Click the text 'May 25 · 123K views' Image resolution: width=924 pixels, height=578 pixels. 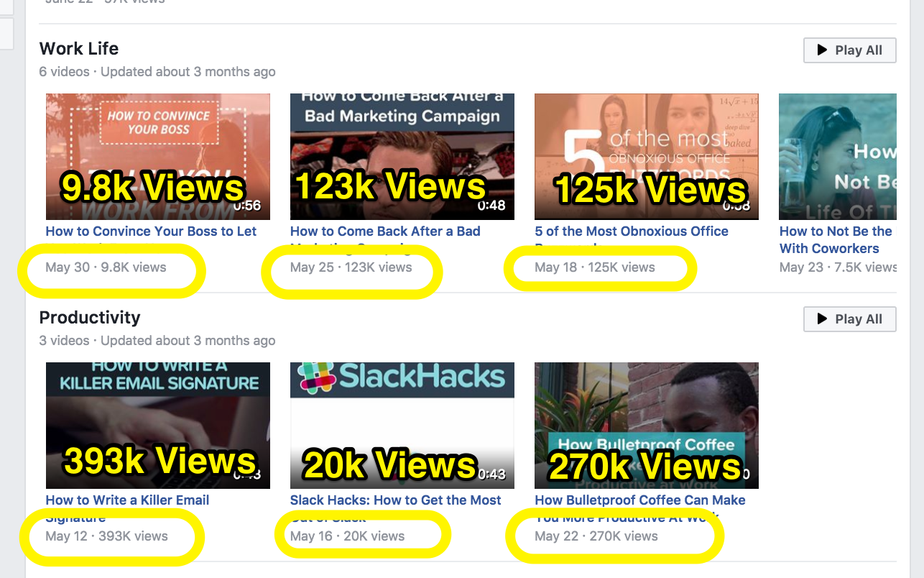pyautogui.click(x=351, y=267)
